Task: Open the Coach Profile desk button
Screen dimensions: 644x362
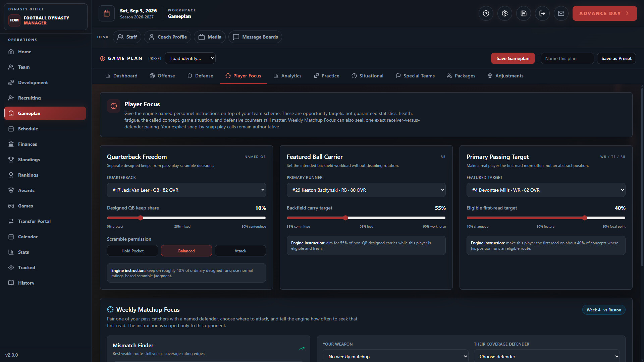Action: point(167,37)
